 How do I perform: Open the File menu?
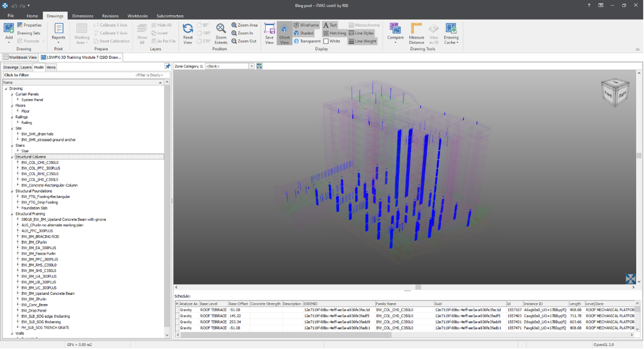[x=11, y=16]
